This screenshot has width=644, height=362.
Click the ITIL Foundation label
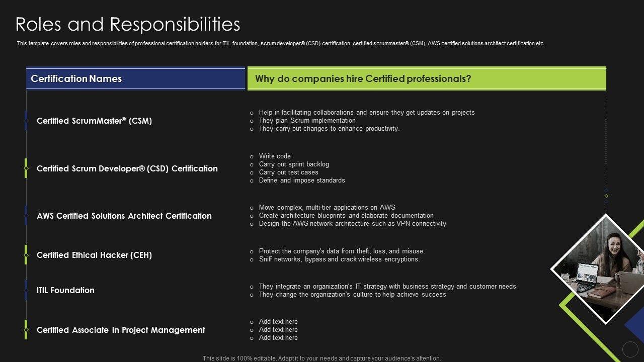point(65,290)
